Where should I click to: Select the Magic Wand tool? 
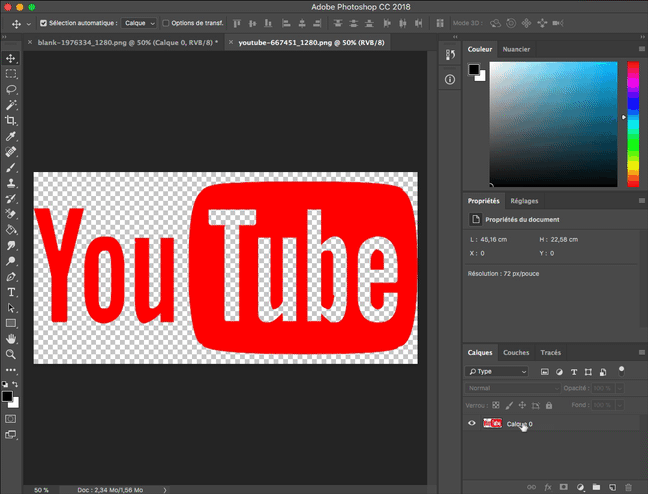tap(11, 105)
